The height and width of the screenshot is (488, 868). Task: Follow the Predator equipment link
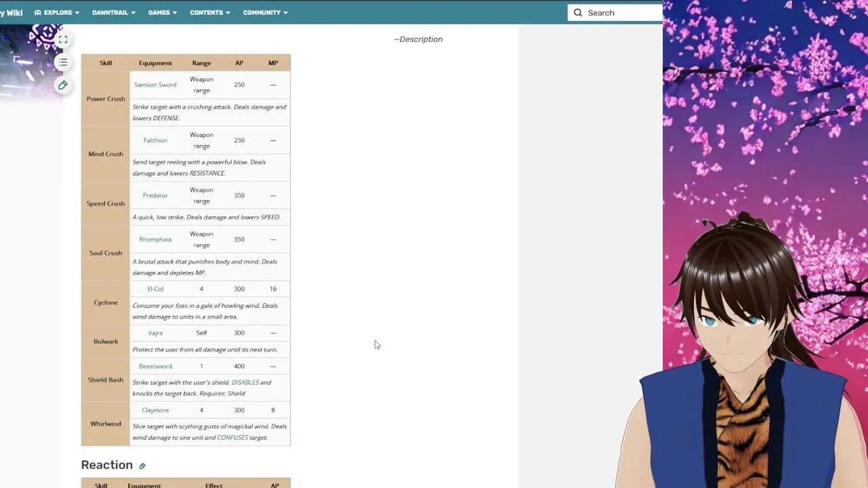pyautogui.click(x=155, y=195)
